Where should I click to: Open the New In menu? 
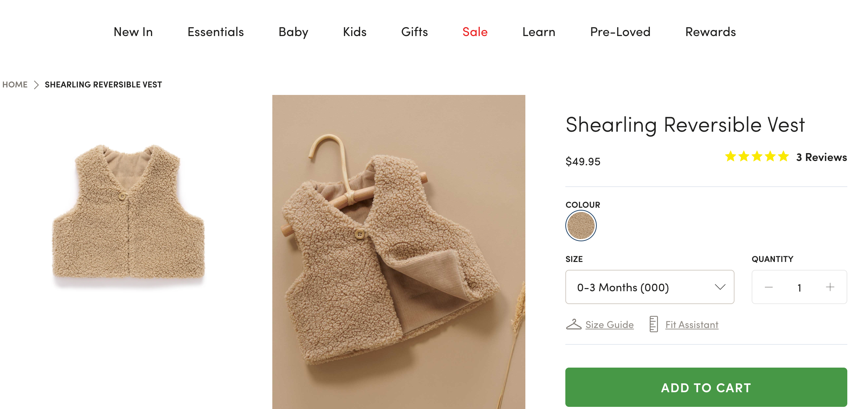pos(133,32)
